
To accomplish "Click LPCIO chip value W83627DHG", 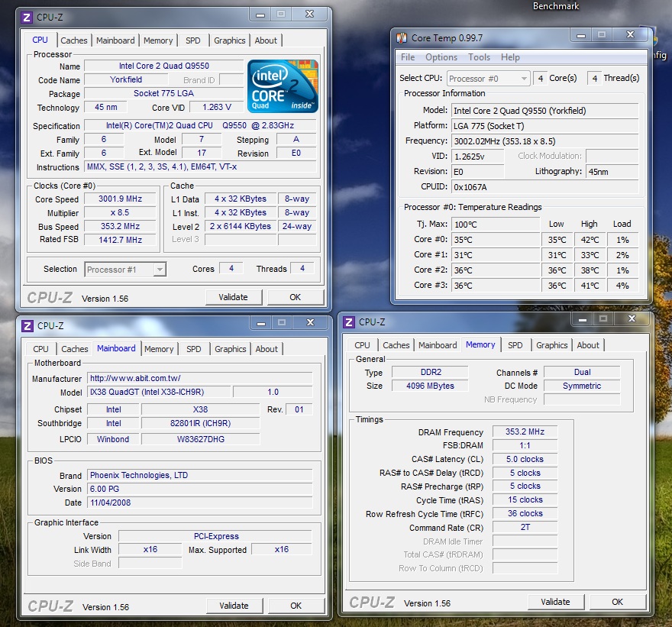I will (x=201, y=439).
